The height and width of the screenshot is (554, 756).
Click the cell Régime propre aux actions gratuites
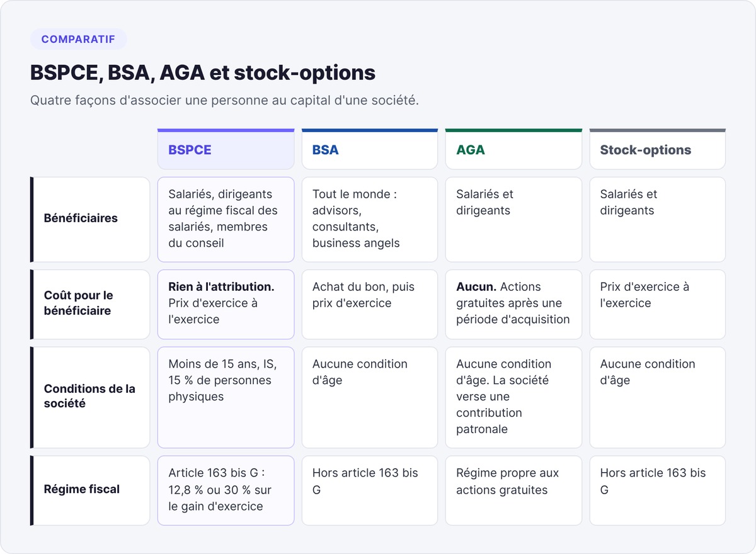coord(513,490)
